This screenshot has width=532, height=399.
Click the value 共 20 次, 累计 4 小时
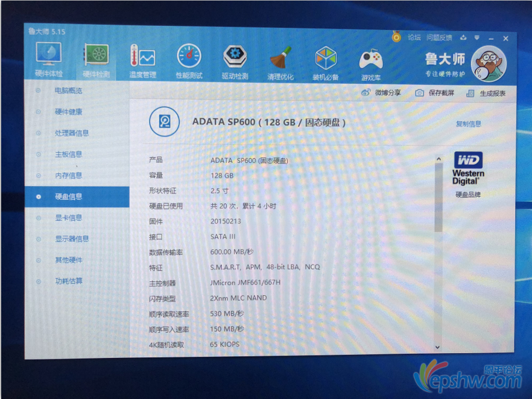(x=243, y=206)
